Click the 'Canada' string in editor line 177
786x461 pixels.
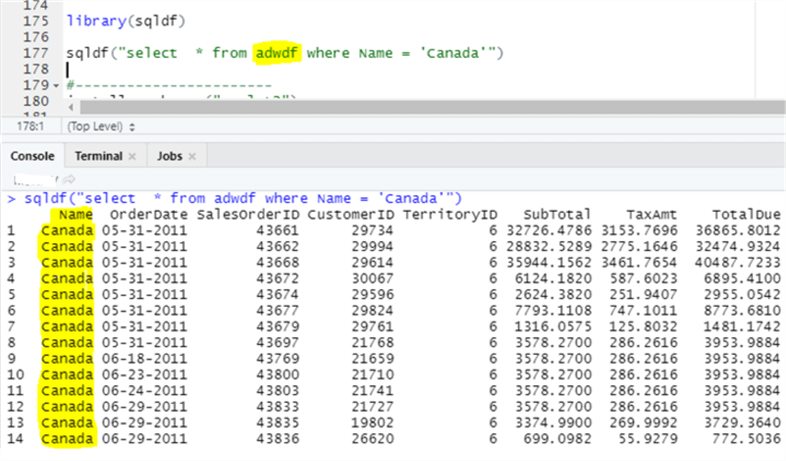[x=458, y=53]
